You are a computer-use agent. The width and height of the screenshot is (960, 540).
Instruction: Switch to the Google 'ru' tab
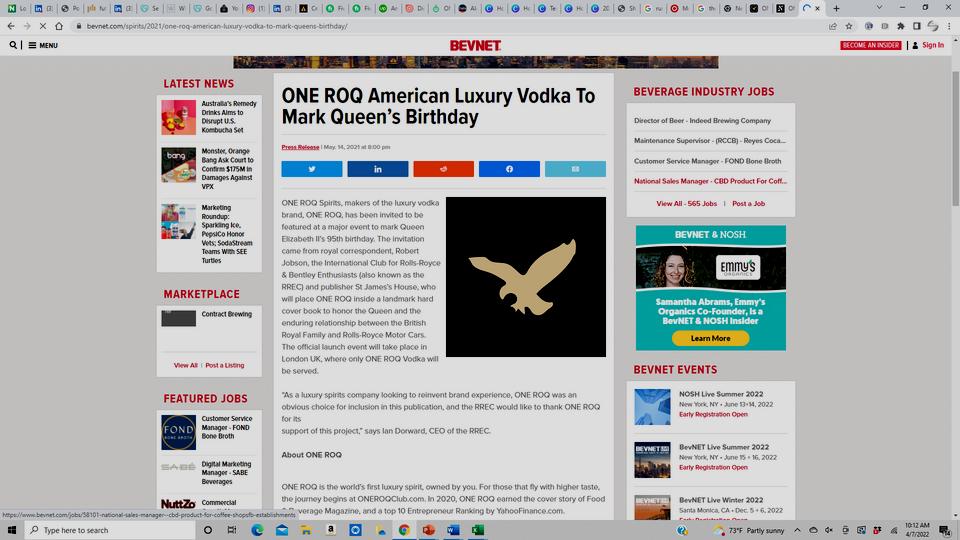pyautogui.click(x=653, y=9)
